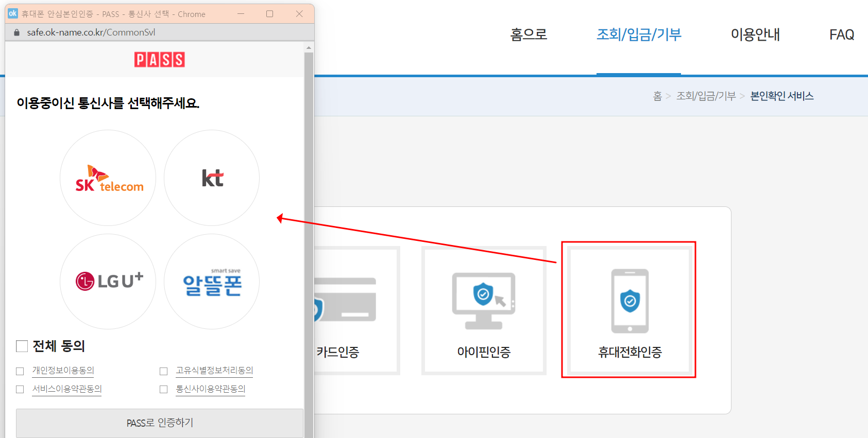Check the 개인정보이용동의 checkbox
Screen dimensions: 868x438
[x=20, y=371]
